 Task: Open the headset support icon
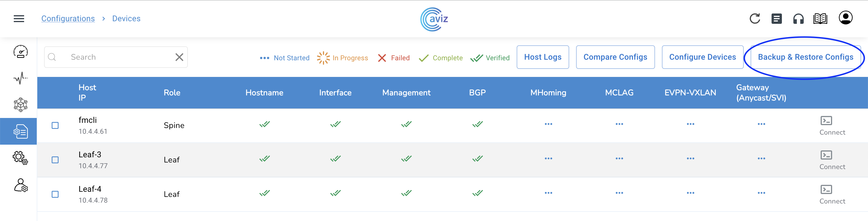pos(798,19)
